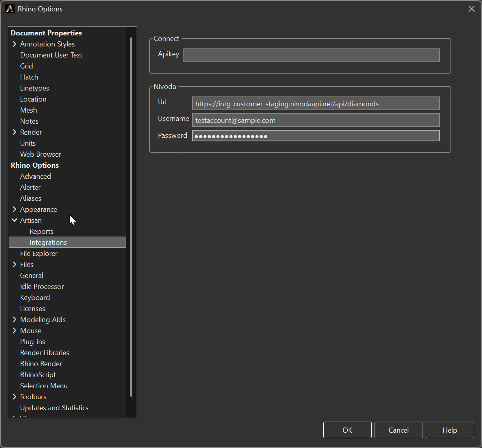This screenshot has height=448, width=482.
Task: Expand the Annotation Styles tree node
Action: tap(15, 44)
